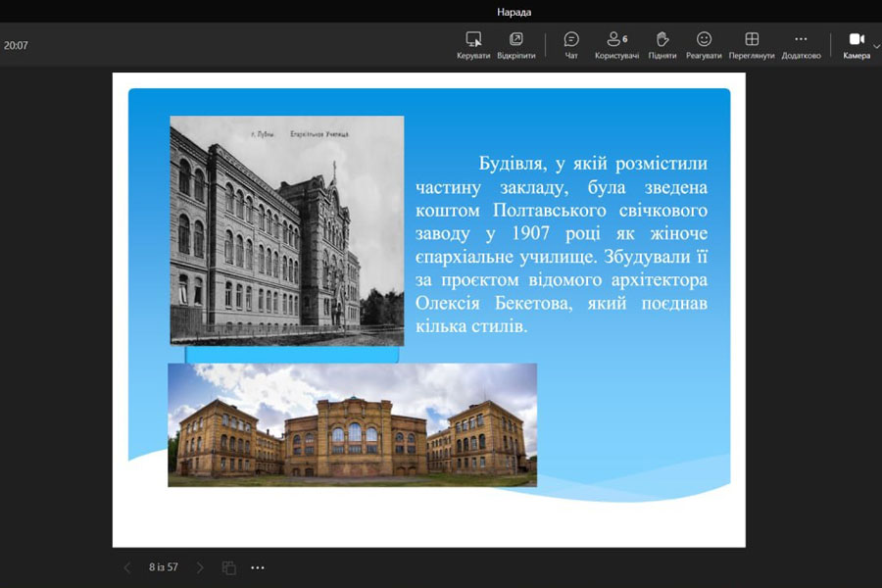Advance to the next slide arrow
This screenshot has height=588, width=882.
pyautogui.click(x=200, y=567)
